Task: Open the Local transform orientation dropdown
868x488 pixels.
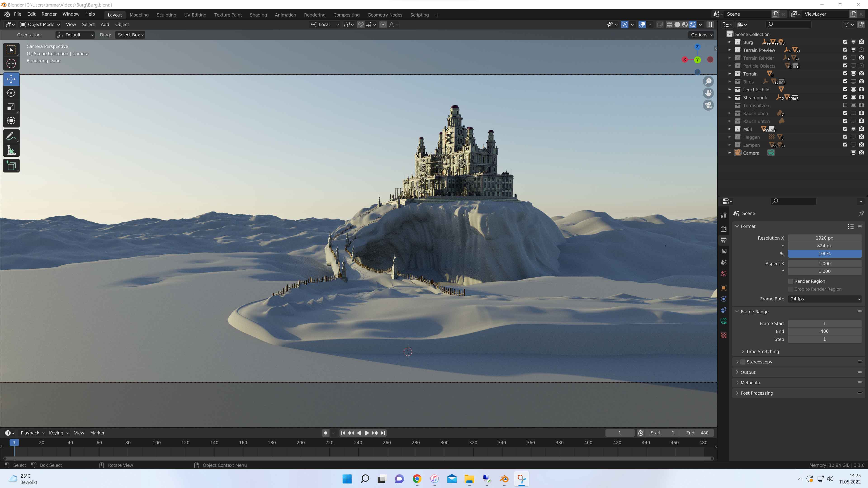Action: 325,25
